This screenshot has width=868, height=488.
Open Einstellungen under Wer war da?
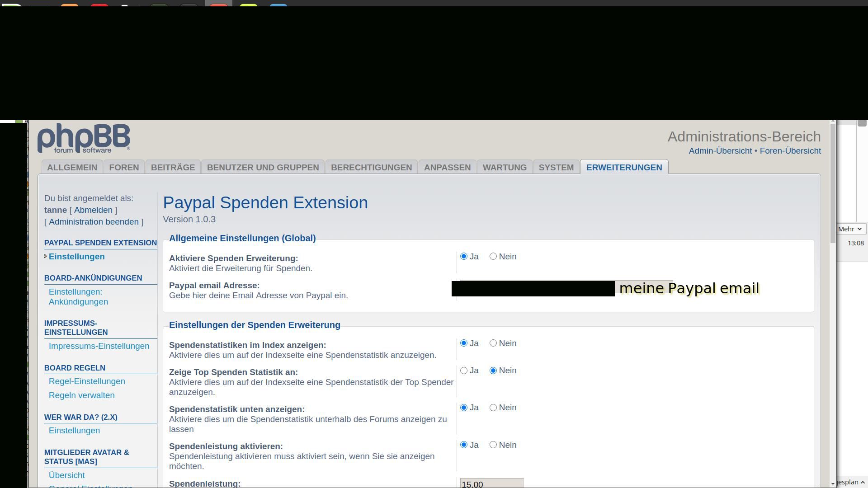coord(74,431)
